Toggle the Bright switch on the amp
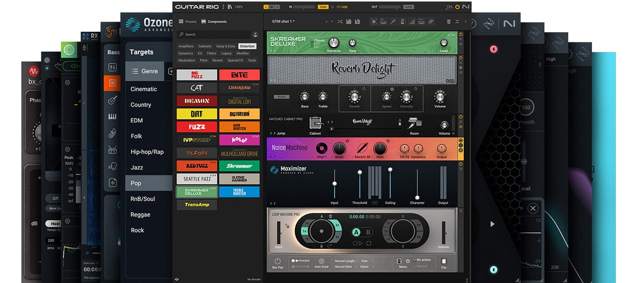The height and width of the screenshot is (283, 644). (281, 97)
